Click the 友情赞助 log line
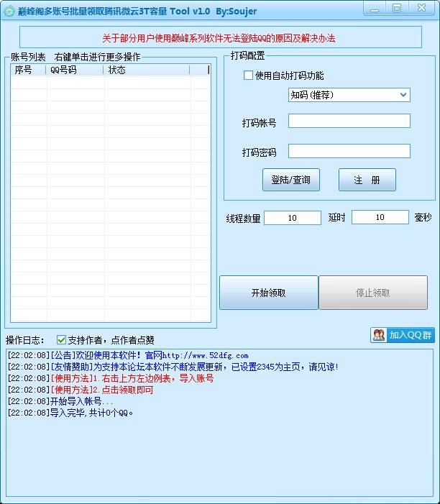This screenshot has width=440, height=504. [173, 367]
